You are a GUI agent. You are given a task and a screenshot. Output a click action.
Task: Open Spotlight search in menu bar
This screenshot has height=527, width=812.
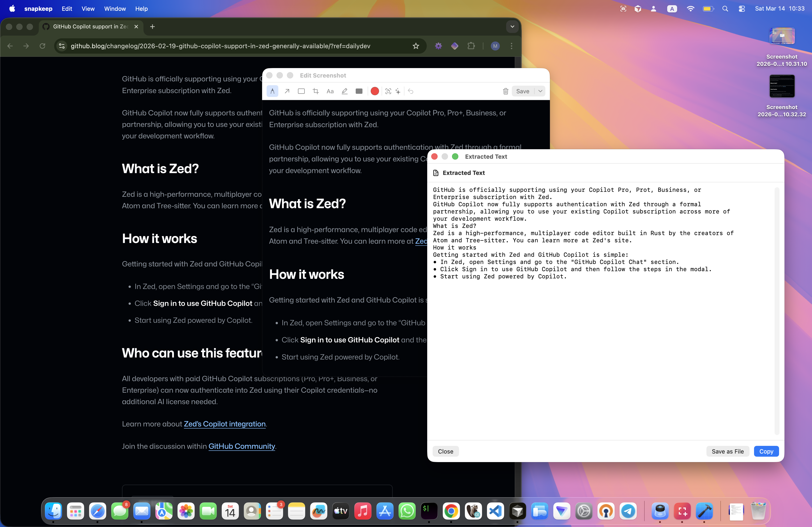(725, 9)
